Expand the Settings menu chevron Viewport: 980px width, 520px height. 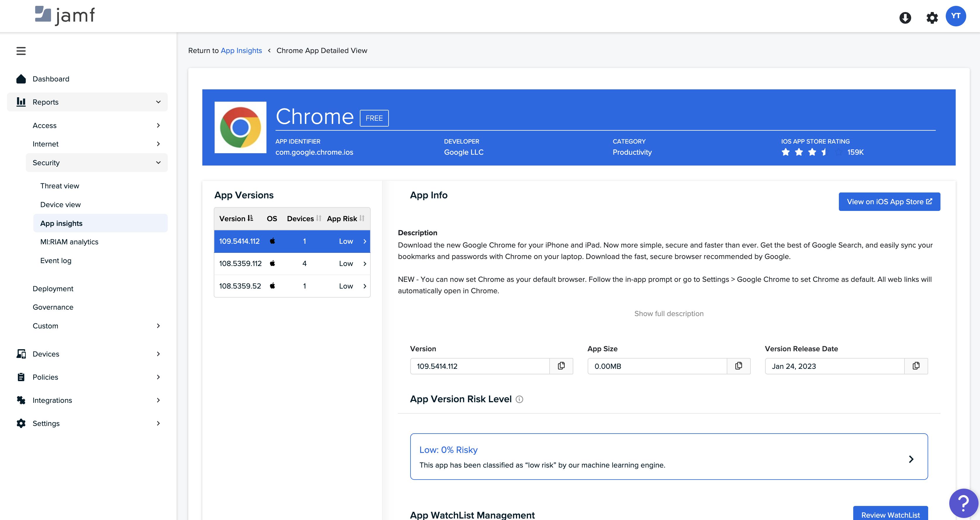click(158, 423)
